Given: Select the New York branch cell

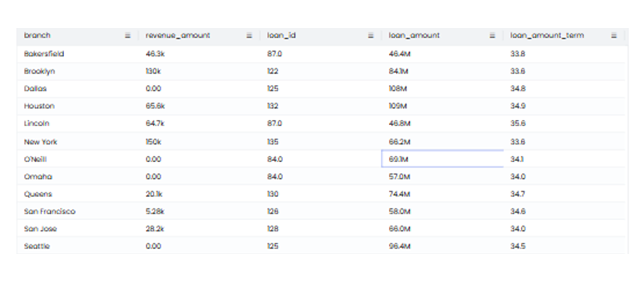Looking at the screenshot, I should (x=41, y=142).
